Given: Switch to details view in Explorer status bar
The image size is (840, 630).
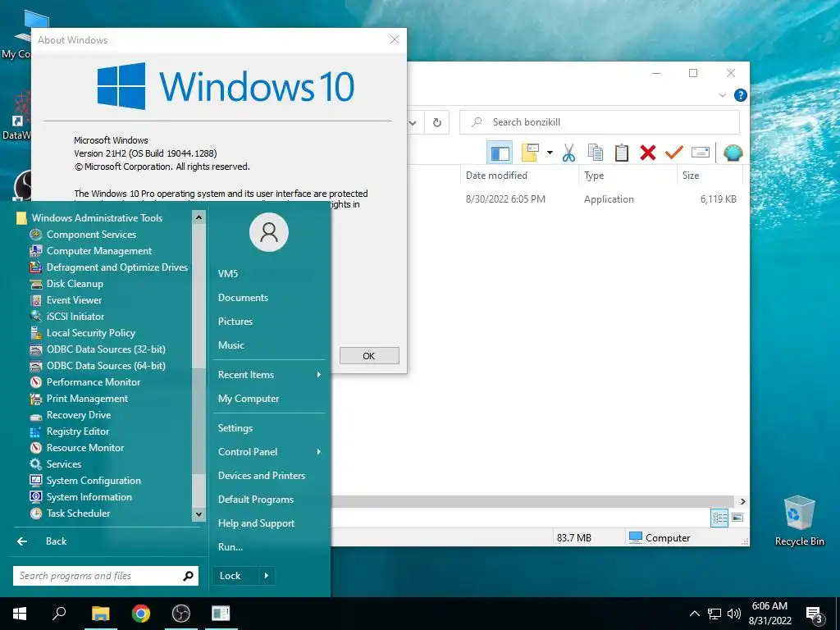Looking at the screenshot, I should [x=719, y=518].
